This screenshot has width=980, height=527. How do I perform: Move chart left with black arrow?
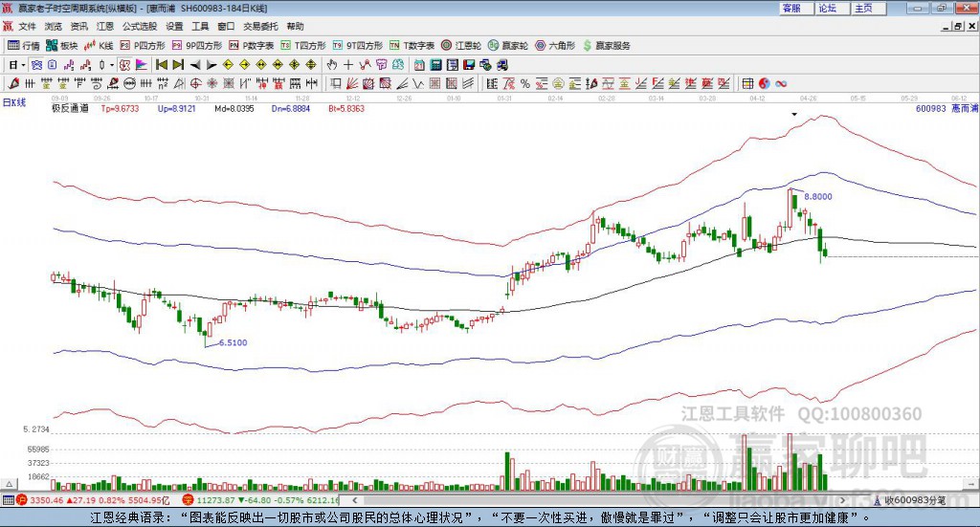coord(195,65)
